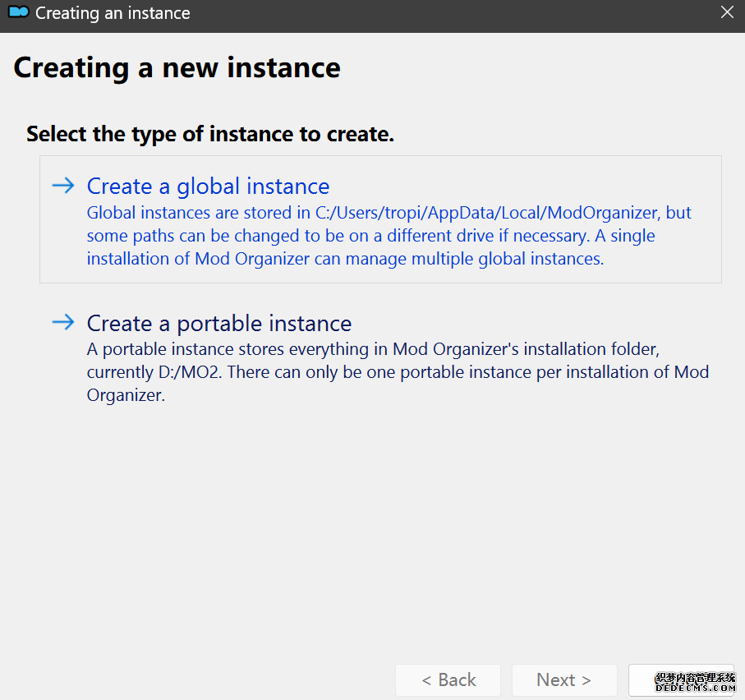This screenshot has height=700, width=745.
Task: Click the 'currently D:/MO2' text in portable description
Action: 154,372
